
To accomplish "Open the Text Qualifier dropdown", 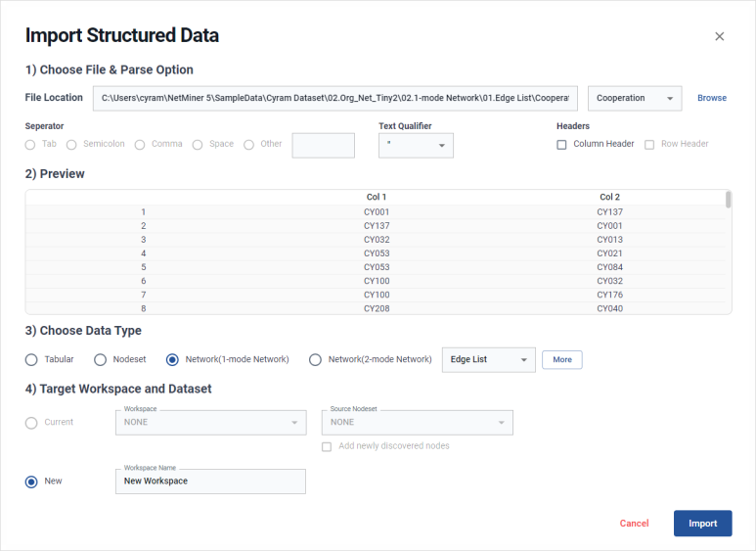I will point(415,145).
